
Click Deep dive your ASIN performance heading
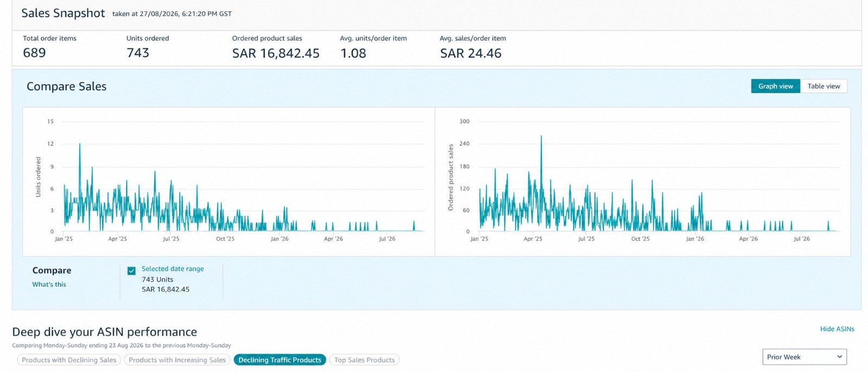(x=104, y=332)
